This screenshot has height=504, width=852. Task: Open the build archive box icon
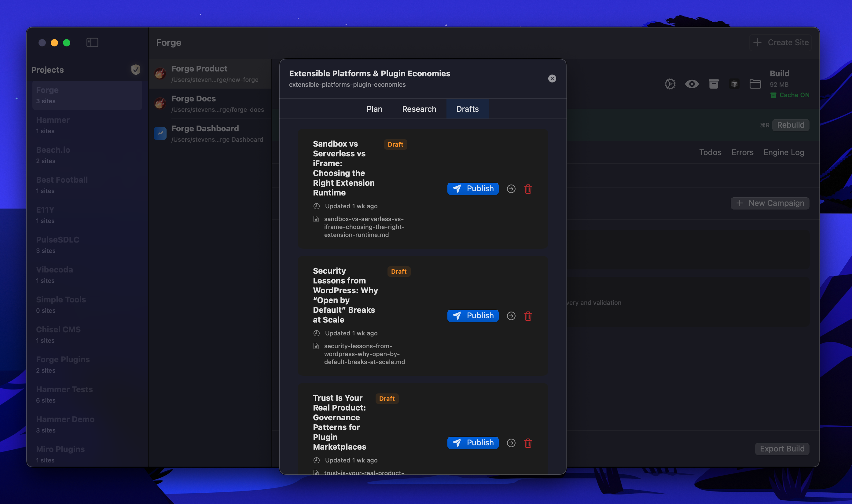pyautogui.click(x=713, y=84)
